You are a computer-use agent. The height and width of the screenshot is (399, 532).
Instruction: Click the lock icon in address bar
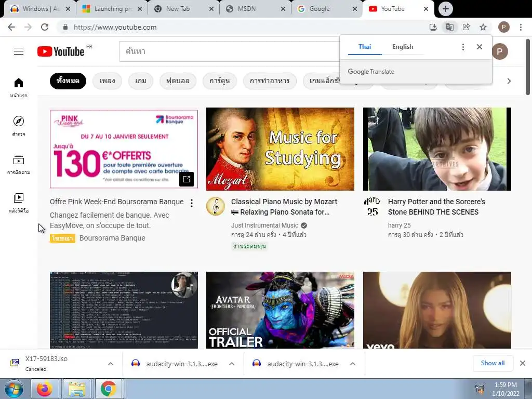pyautogui.click(x=65, y=27)
